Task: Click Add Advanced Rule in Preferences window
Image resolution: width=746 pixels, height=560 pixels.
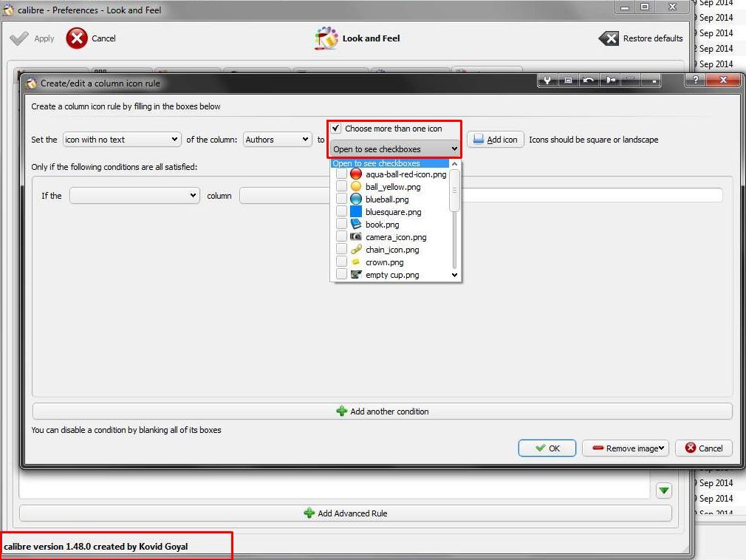Action: (346, 513)
